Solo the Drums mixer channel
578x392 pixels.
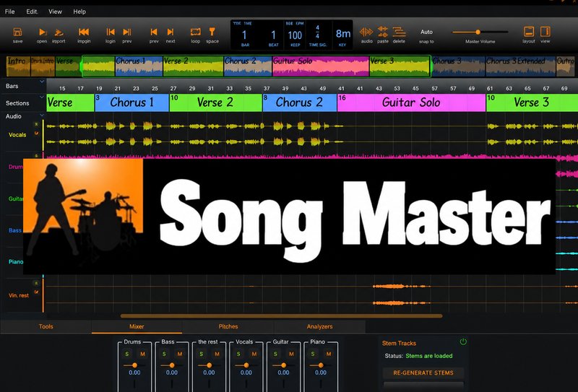(127, 354)
